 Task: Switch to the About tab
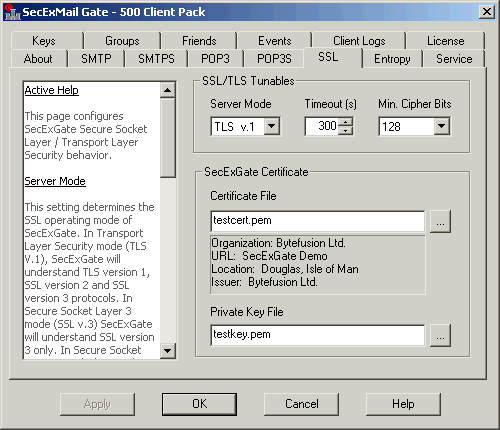pyautogui.click(x=38, y=59)
